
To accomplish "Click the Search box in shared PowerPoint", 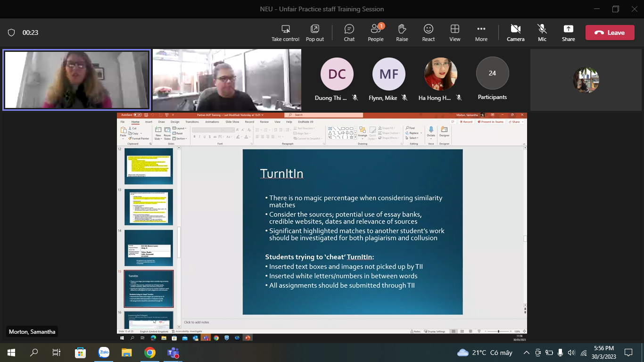I will (323, 115).
